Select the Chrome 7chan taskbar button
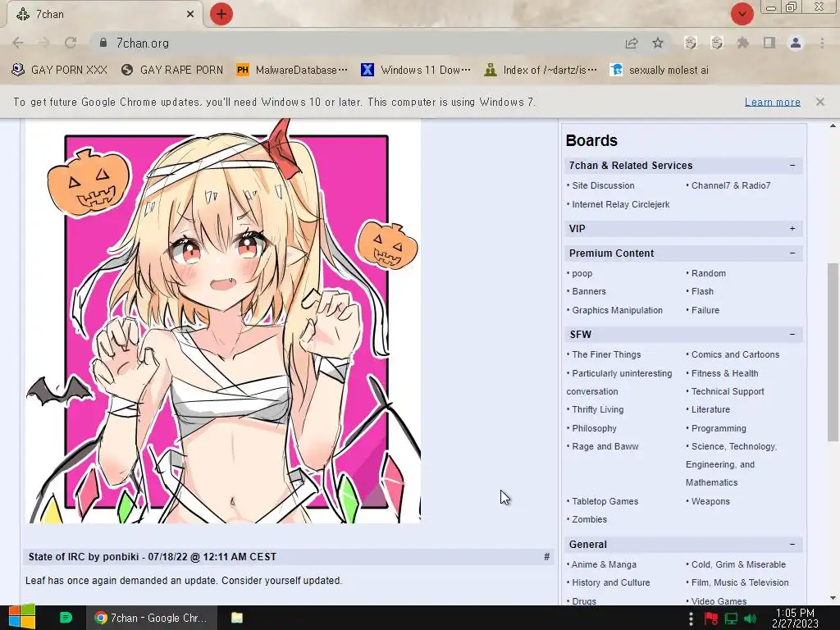This screenshot has height=630, width=840. (152, 618)
